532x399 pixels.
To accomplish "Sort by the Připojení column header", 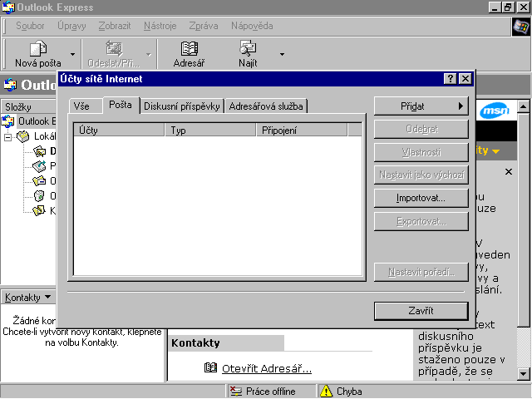I will point(302,130).
